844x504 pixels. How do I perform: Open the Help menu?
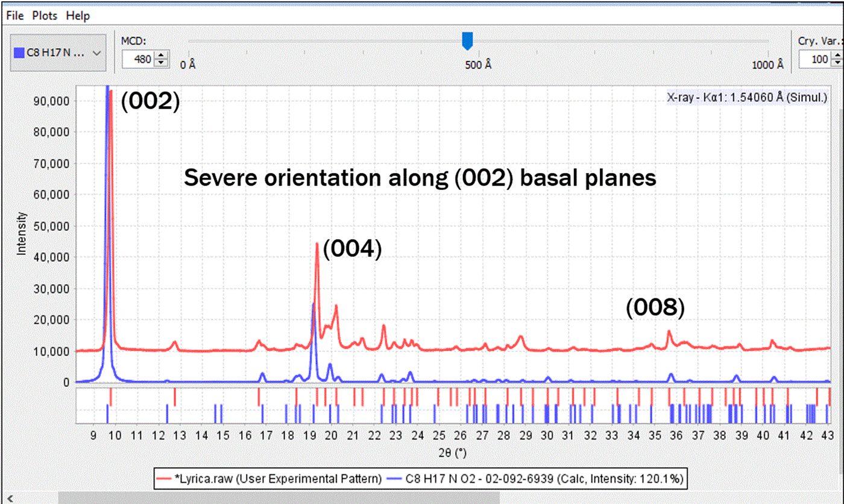tap(78, 16)
